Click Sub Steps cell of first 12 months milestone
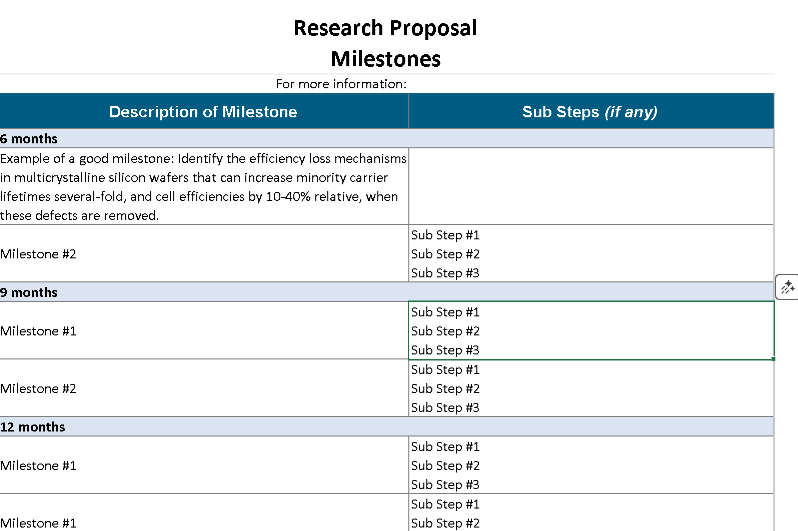Image resolution: width=798 pixels, height=531 pixels. (x=591, y=465)
